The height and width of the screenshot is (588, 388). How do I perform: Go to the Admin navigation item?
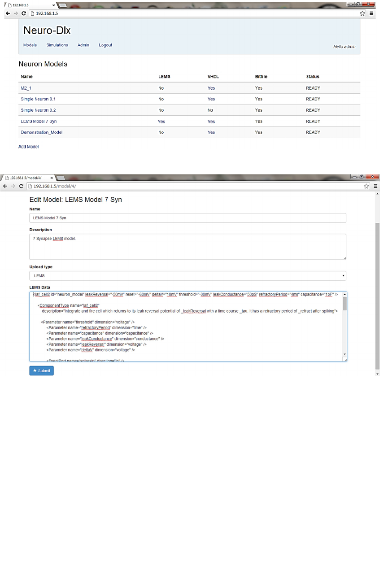pyautogui.click(x=83, y=45)
